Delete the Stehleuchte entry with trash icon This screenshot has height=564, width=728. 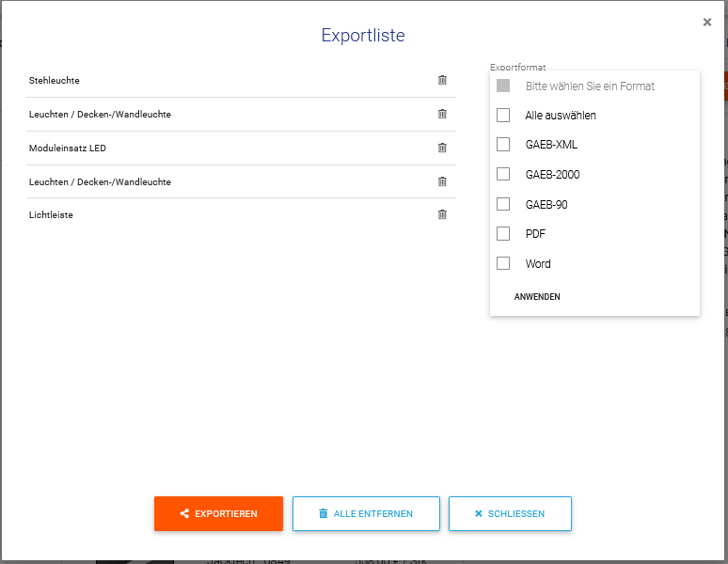pyautogui.click(x=442, y=80)
